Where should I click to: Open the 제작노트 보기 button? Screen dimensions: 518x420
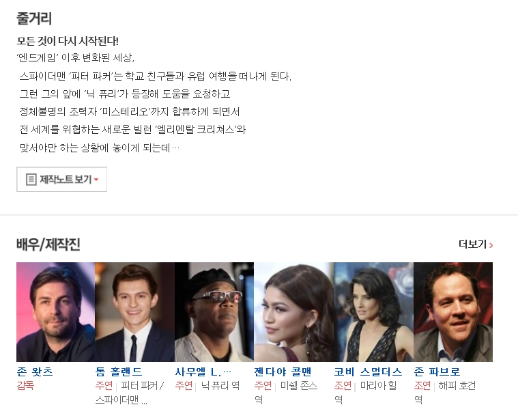tap(62, 180)
